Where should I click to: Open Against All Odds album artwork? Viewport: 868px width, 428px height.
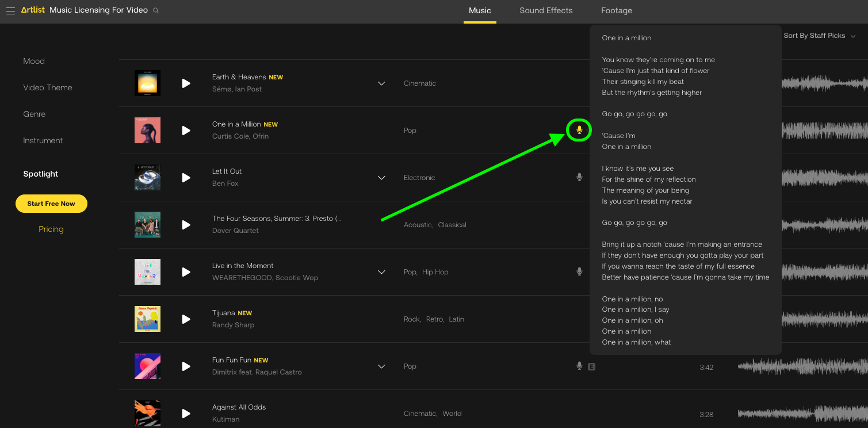point(147,414)
